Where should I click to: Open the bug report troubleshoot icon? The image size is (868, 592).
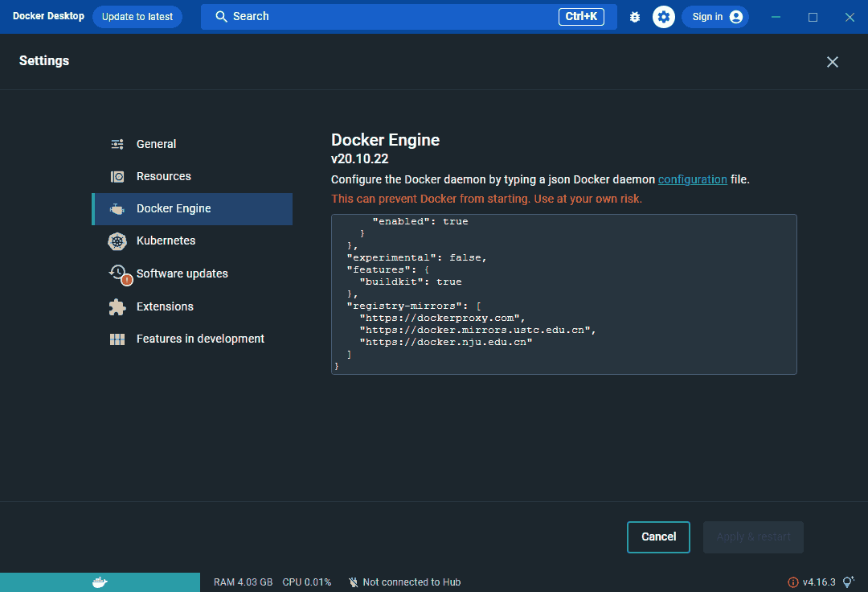[634, 16]
